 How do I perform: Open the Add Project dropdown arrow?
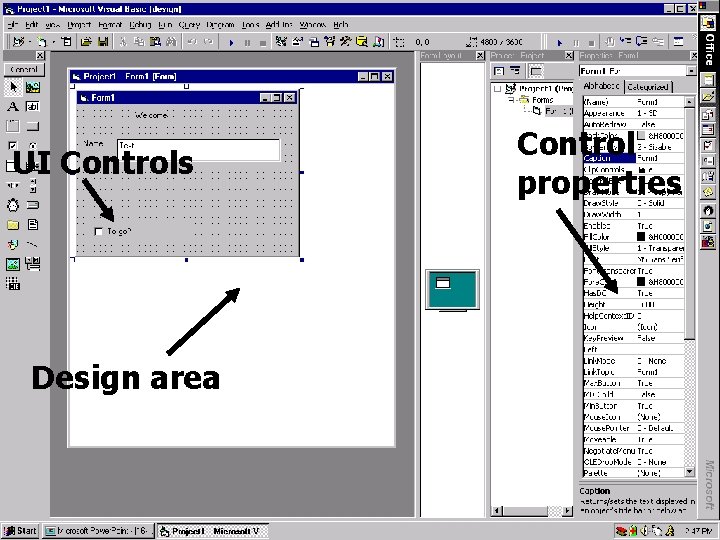(x=30, y=42)
